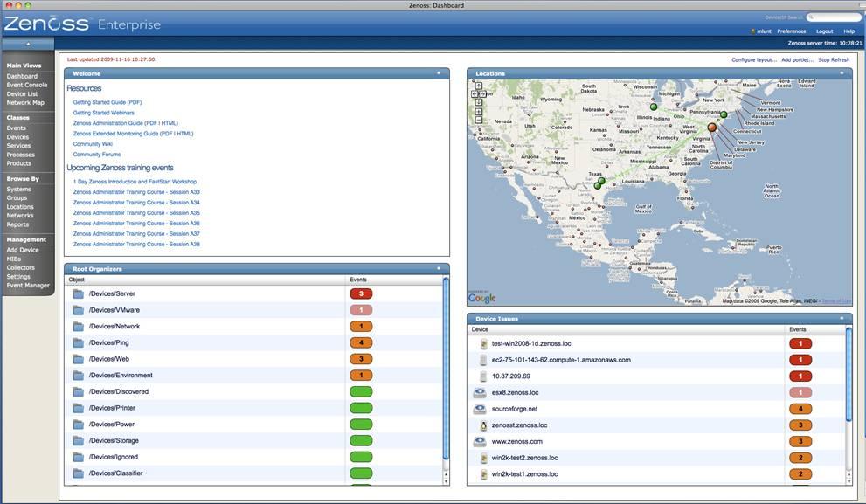The height and width of the screenshot is (504, 866).
Task: Open Dashboard in the sidebar
Action: point(22,76)
